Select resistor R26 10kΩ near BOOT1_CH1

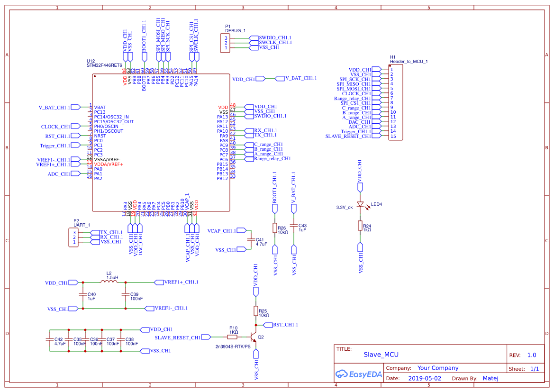(275, 228)
